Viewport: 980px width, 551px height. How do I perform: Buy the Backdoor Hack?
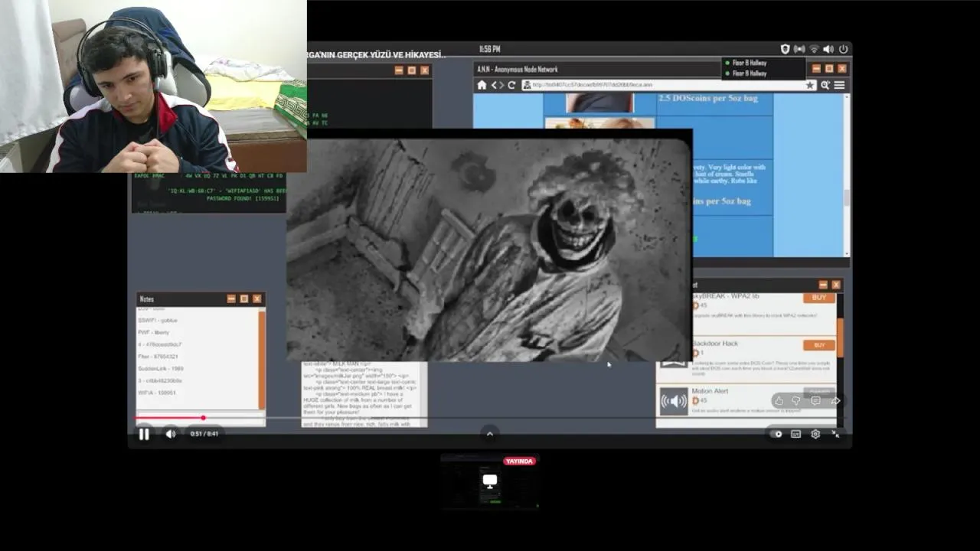pyautogui.click(x=818, y=345)
